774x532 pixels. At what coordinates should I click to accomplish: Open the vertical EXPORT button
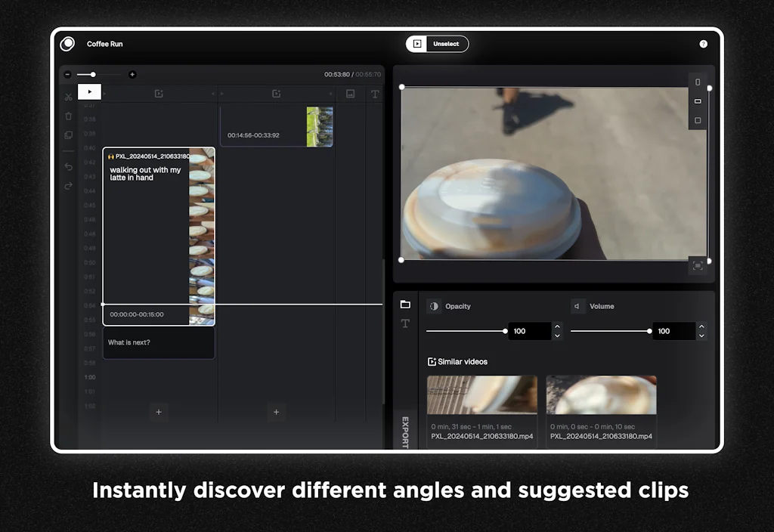(405, 432)
